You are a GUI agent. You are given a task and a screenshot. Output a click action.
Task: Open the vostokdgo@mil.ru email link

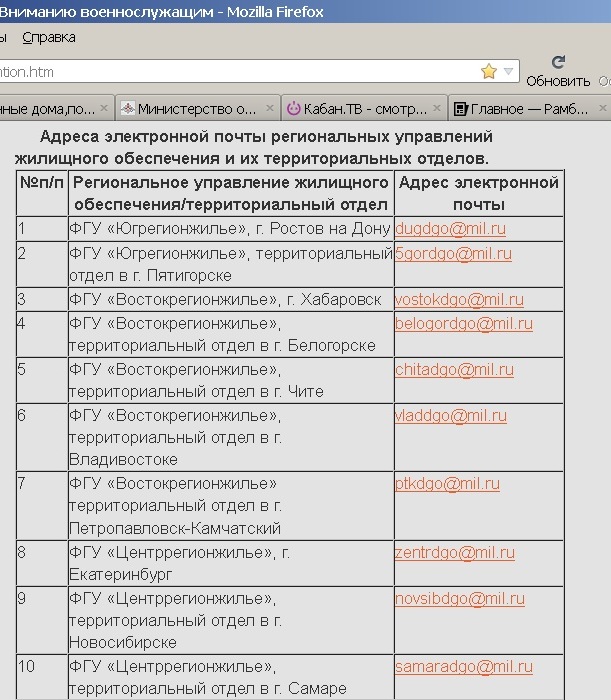tap(459, 300)
